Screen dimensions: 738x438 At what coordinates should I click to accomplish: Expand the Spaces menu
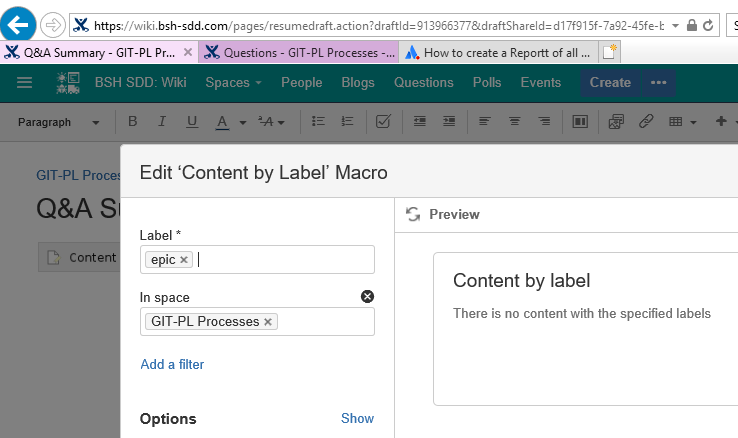(233, 82)
